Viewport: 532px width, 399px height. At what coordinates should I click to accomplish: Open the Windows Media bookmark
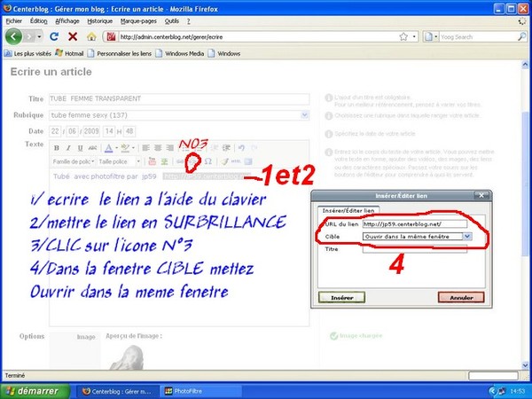coord(180,53)
